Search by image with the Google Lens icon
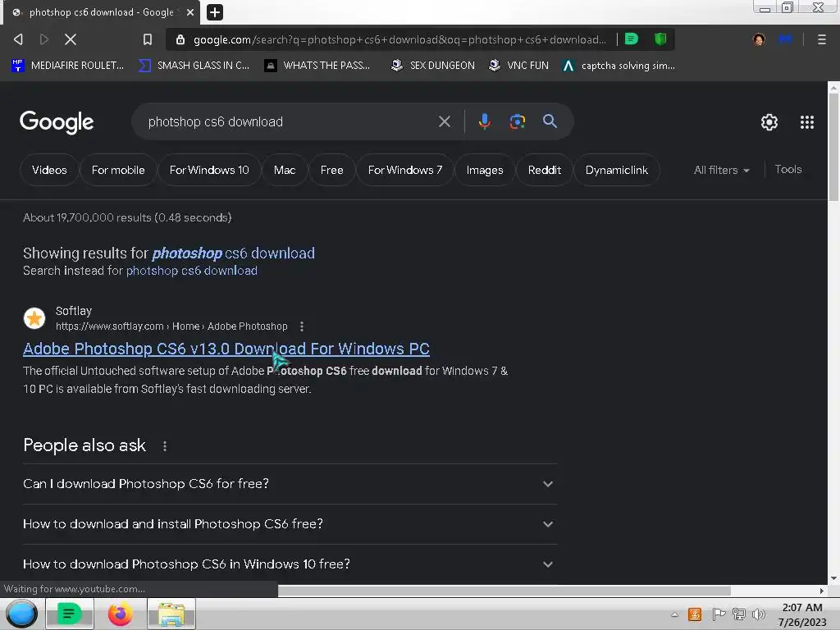 [517, 121]
